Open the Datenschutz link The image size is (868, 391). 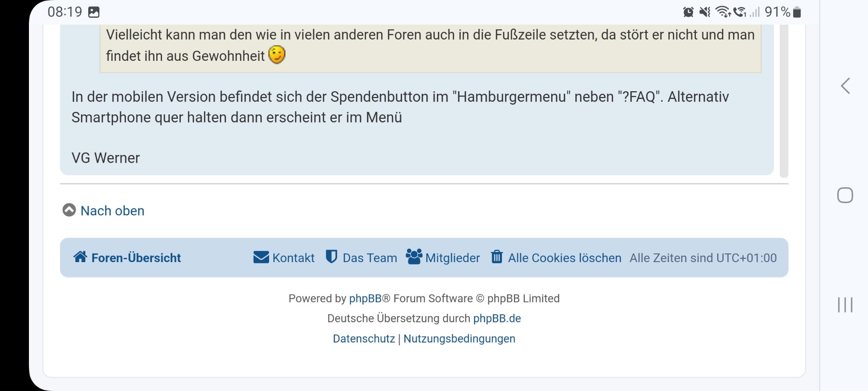364,339
